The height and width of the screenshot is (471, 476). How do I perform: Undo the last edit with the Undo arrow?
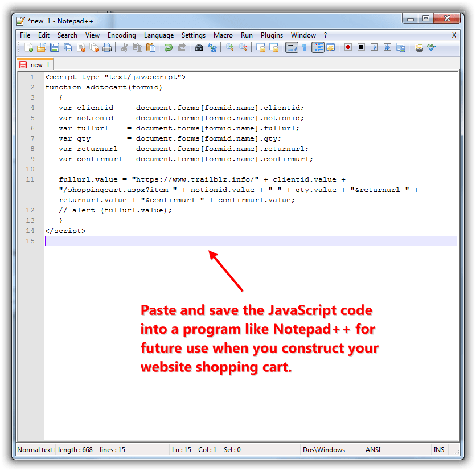pos(167,48)
